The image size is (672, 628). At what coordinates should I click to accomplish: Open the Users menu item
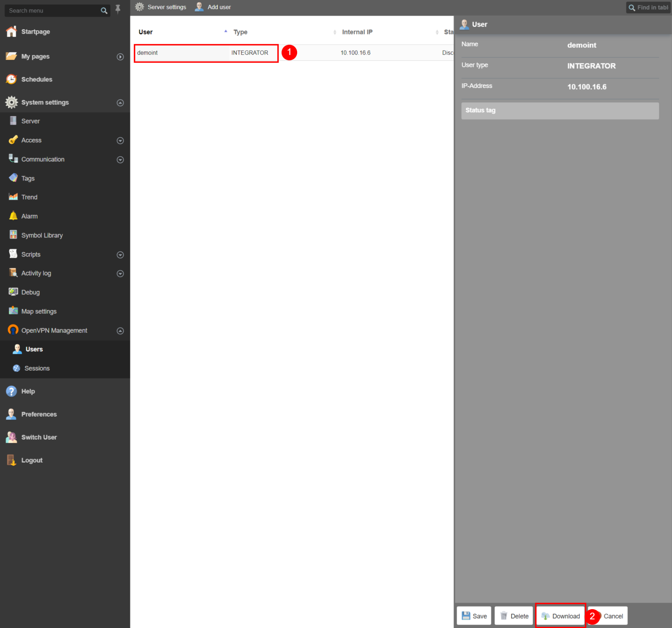(65, 349)
